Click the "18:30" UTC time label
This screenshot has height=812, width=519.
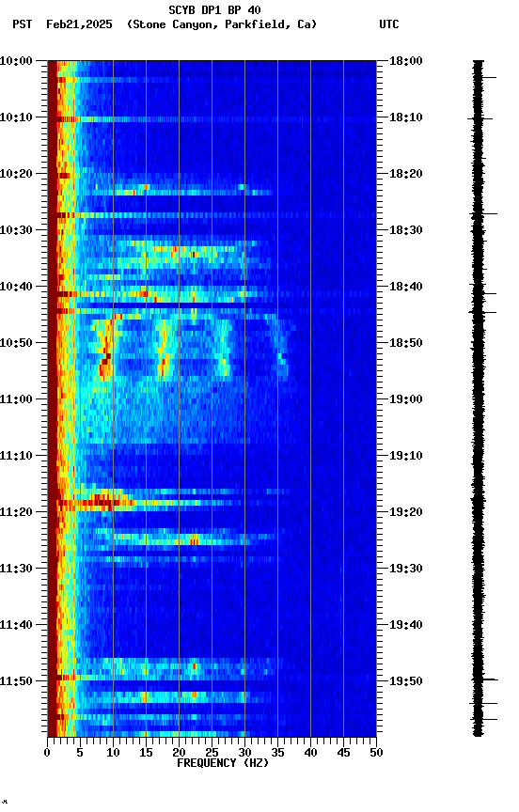[405, 230]
